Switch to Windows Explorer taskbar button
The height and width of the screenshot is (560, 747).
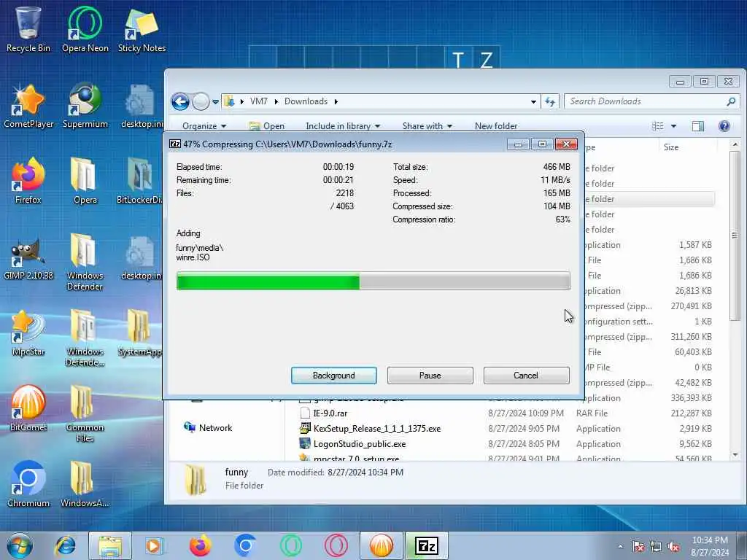tap(110, 545)
